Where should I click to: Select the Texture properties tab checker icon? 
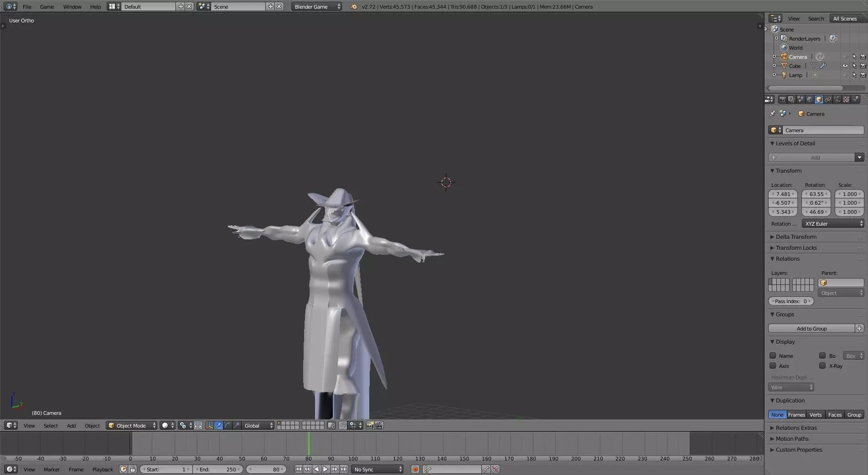(x=846, y=99)
